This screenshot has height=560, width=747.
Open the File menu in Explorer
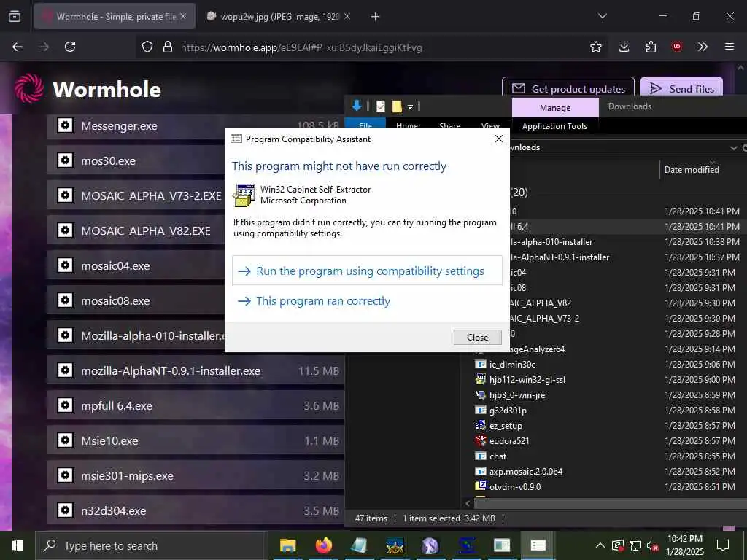coord(365,124)
